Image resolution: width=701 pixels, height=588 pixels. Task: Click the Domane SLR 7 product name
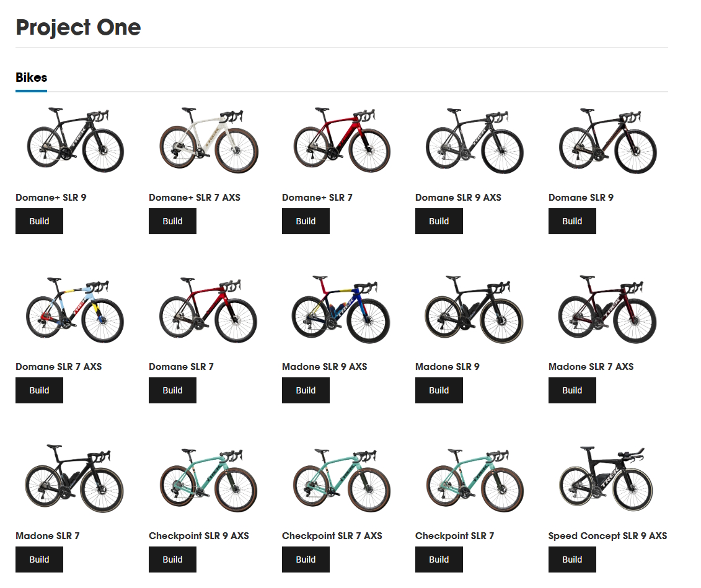[181, 367]
